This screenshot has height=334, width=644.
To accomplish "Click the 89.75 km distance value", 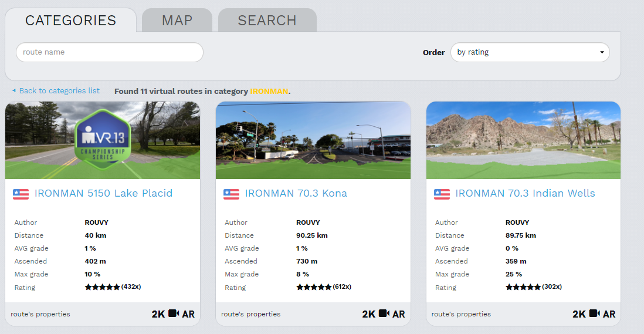I will [521, 235].
